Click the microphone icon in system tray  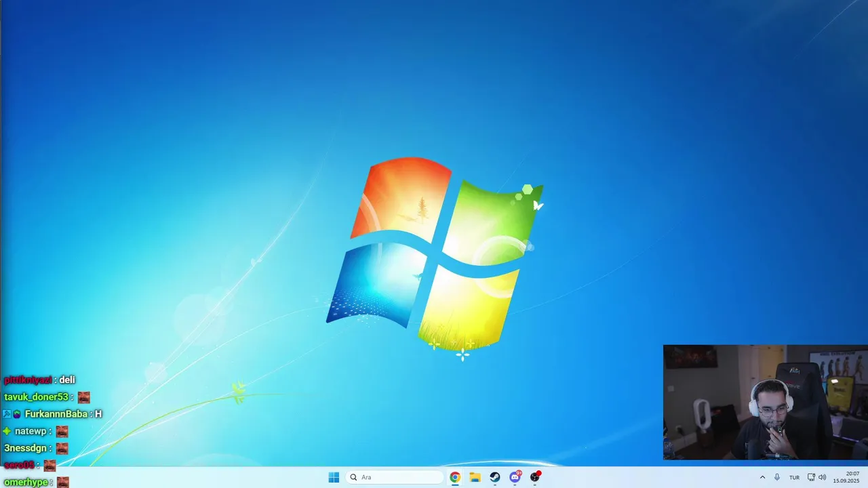[x=777, y=477]
